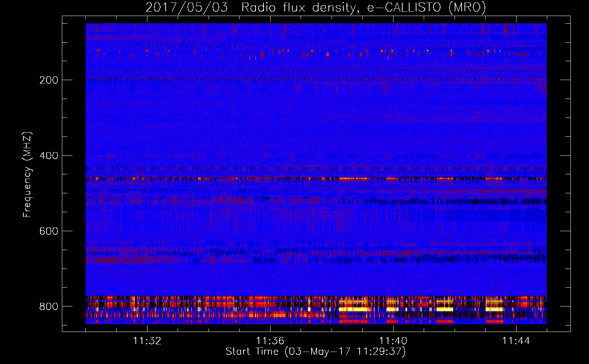Click the plot title "2017/05/03 Radio flux density, e-CALLISTO (MRO)"
589x364 pixels.
[x=316, y=7]
